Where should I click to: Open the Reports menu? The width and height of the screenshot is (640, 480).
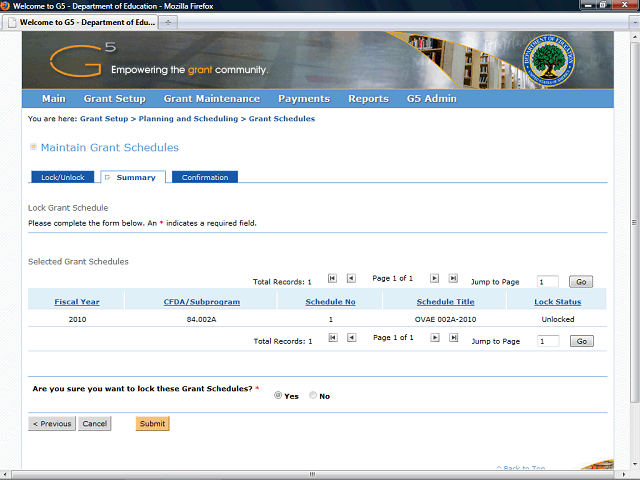coord(369,99)
